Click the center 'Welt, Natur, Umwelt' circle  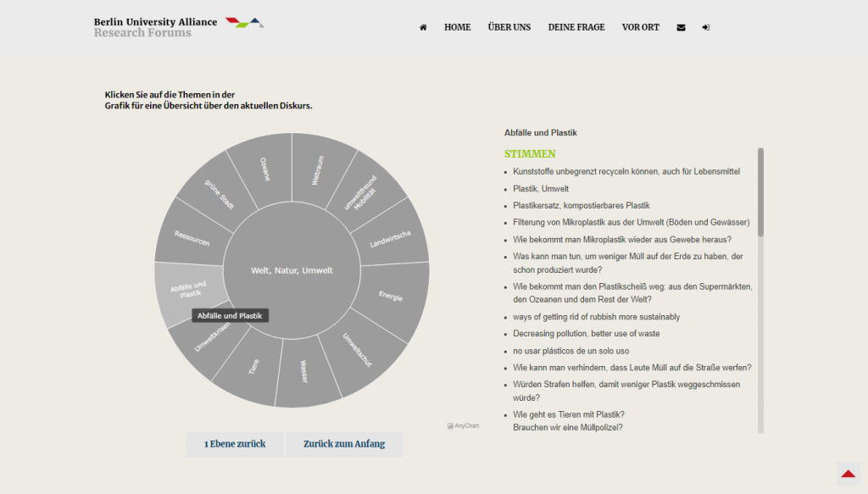[x=291, y=269]
